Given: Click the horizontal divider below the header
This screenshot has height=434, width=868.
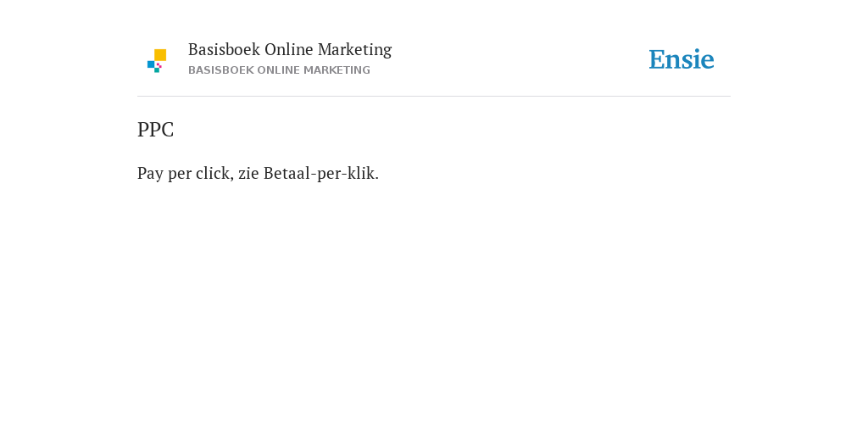Looking at the screenshot, I should coord(434,97).
